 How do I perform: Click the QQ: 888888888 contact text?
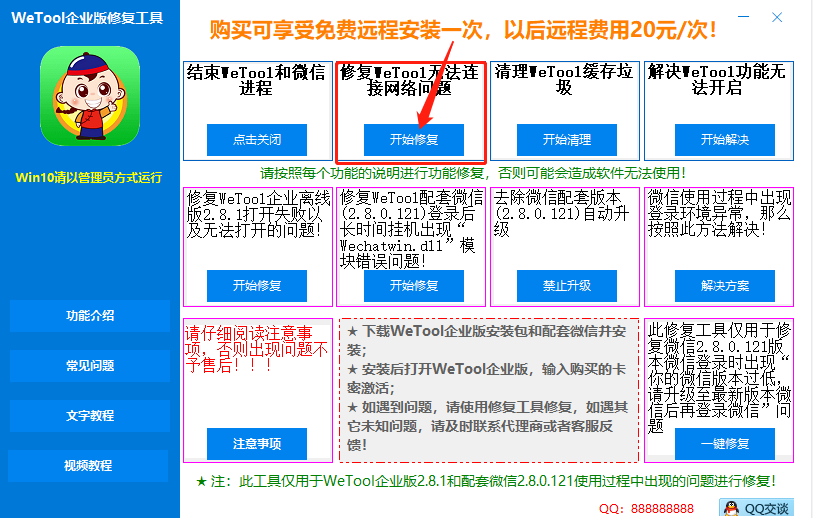646,509
